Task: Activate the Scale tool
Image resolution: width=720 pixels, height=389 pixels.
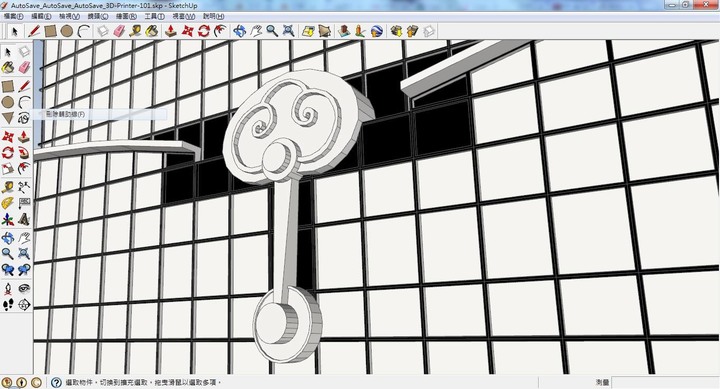Action: pyautogui.click(x=8, y=169)
